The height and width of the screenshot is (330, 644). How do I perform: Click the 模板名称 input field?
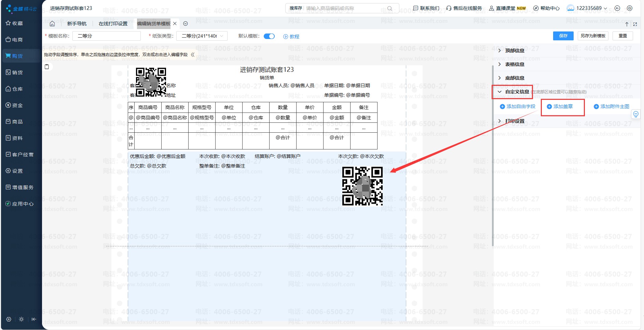[x=107, y=36]
